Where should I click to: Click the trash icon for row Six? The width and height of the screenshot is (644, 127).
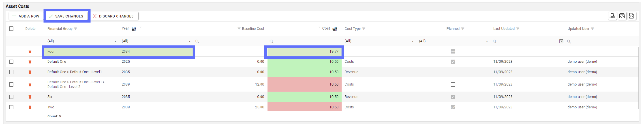click(x=30, y=97)
